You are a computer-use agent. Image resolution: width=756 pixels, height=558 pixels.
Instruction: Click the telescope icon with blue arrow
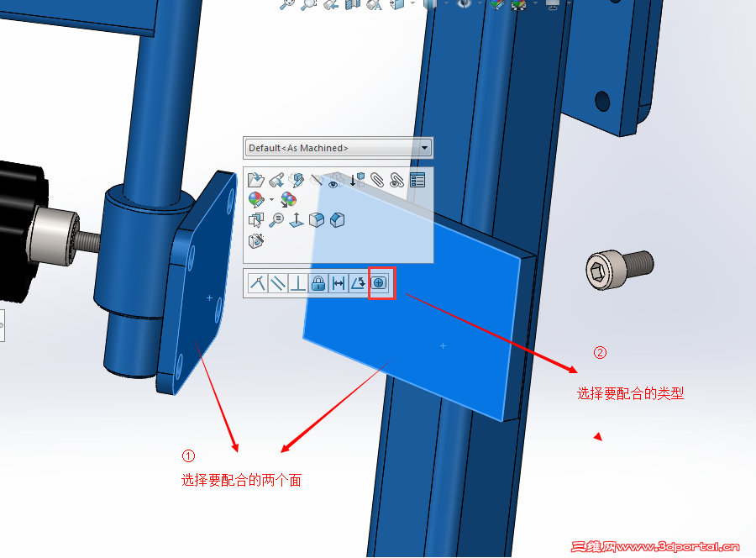pyautogui.click(x=276, y=181)
